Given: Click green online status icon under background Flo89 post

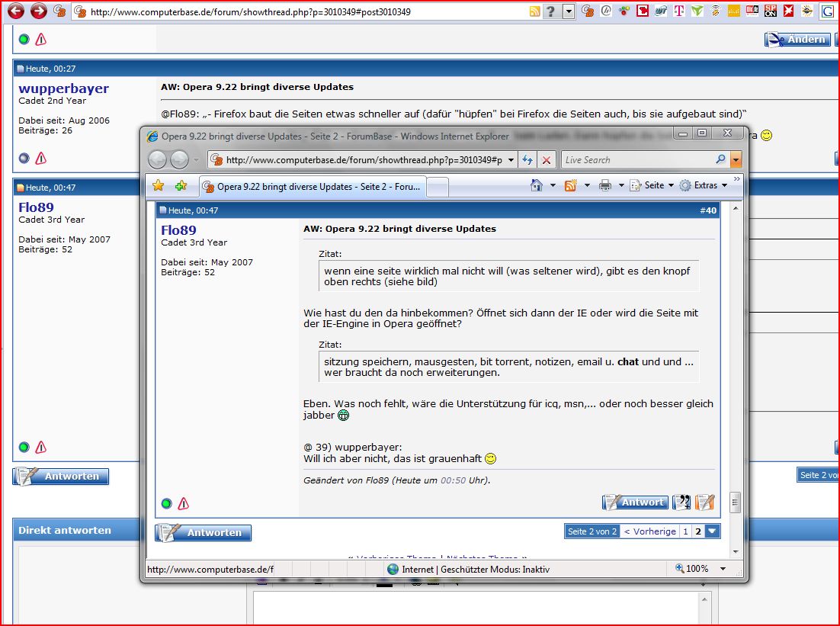Looking at the screenshot, I should pyautogui.click(x=24, y=447).
